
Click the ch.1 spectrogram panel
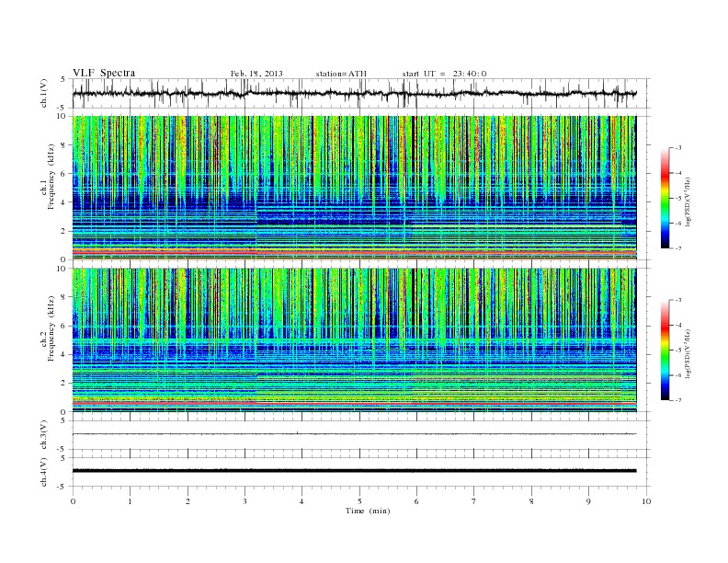354,188
